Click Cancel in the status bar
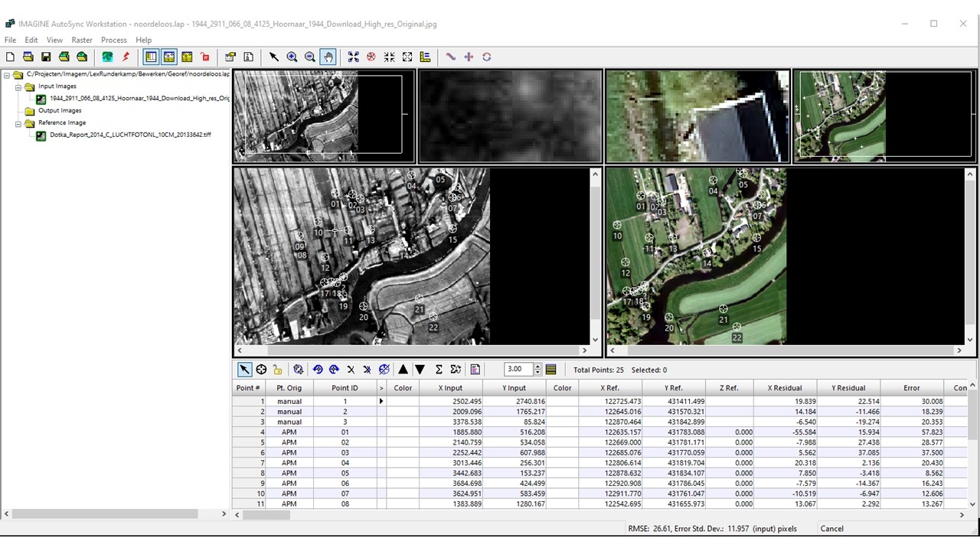 pyautogui.click(x=831, y=529)
